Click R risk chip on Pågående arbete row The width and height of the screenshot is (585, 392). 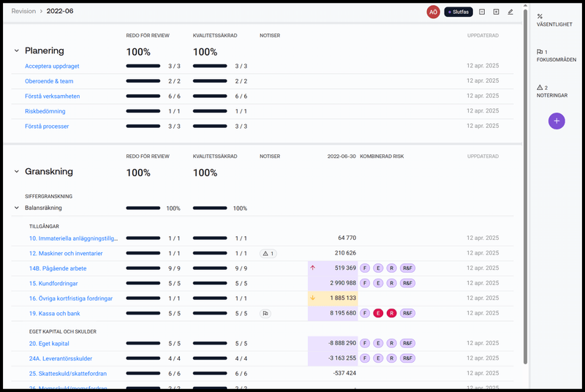(x=391, y=268)
